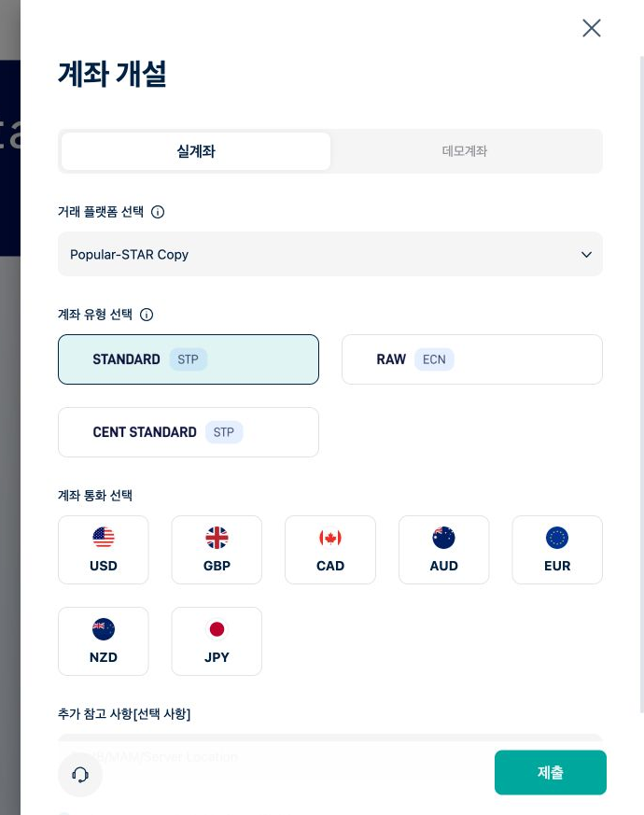Select the USD flag currency
The height and width of the screenshot is (815, 644).
pyautogui.click(x=104, y=550)
